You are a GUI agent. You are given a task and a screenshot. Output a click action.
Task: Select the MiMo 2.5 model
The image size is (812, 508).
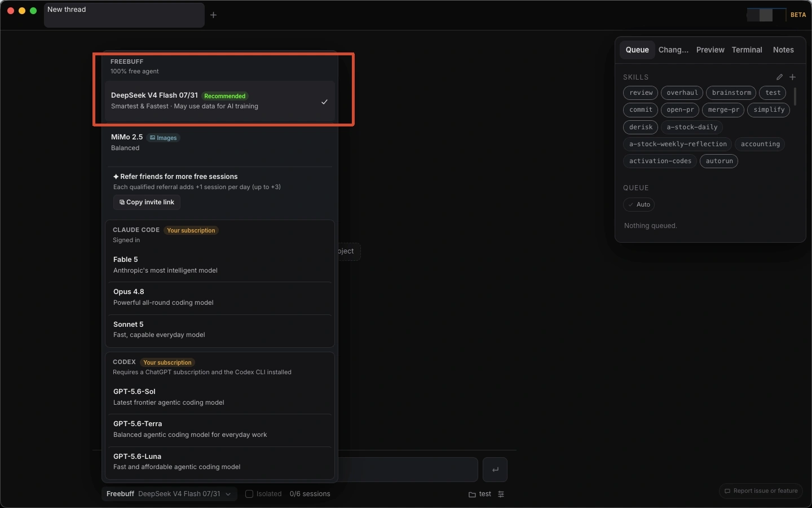pos(220,142)
